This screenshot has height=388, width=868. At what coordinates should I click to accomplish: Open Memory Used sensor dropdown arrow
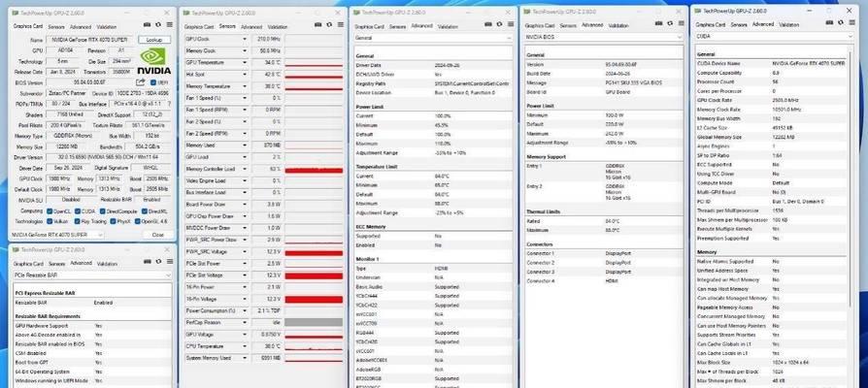point(244,145)
